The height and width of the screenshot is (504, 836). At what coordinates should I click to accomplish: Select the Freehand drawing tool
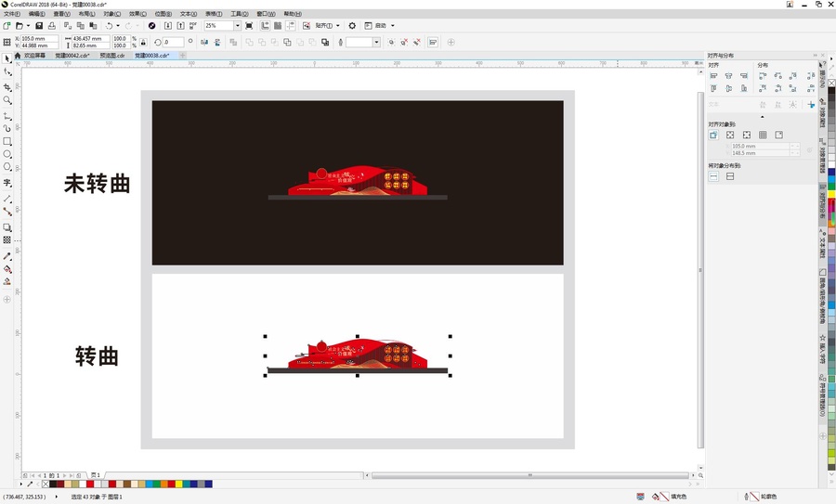click(7, 116)
